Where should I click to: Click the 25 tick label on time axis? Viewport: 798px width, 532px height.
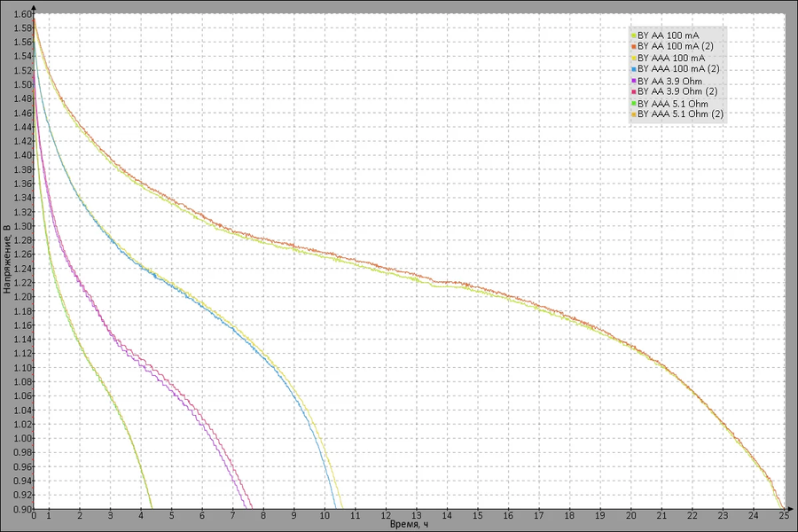coord(784,516)
